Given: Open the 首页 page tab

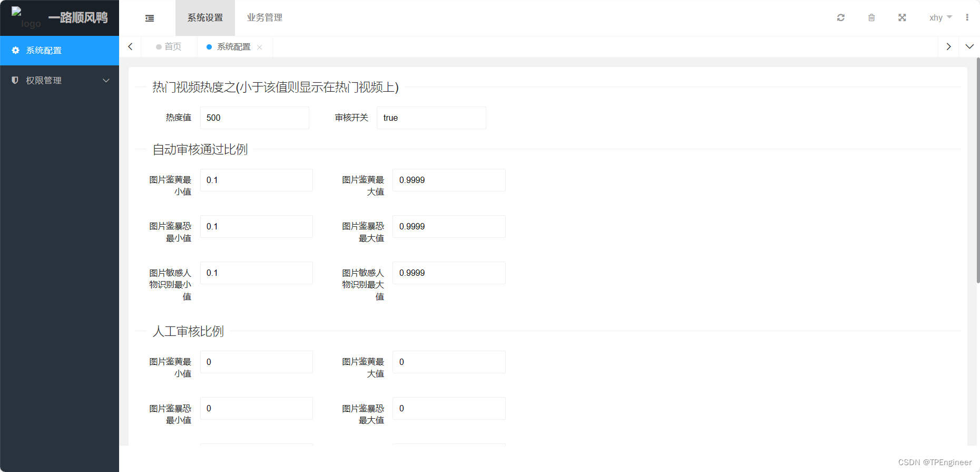Looking at the screenshot, I should (169, 46).
